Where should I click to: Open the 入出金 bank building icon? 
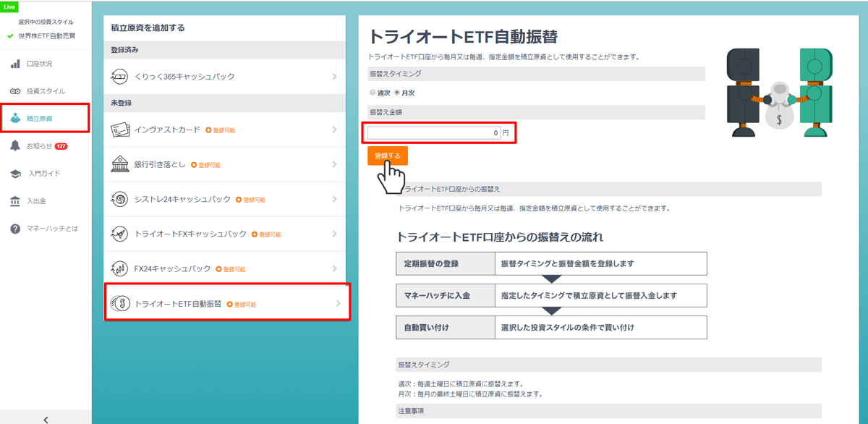[x=15, y=200]
